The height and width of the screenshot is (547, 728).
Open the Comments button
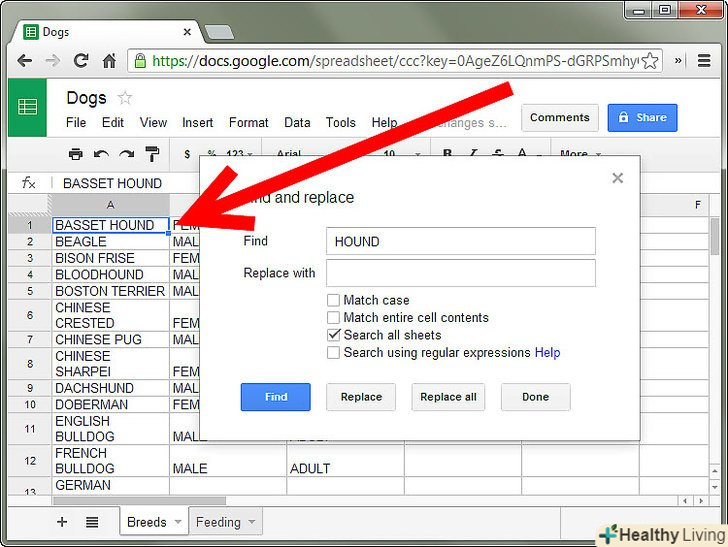559,117
